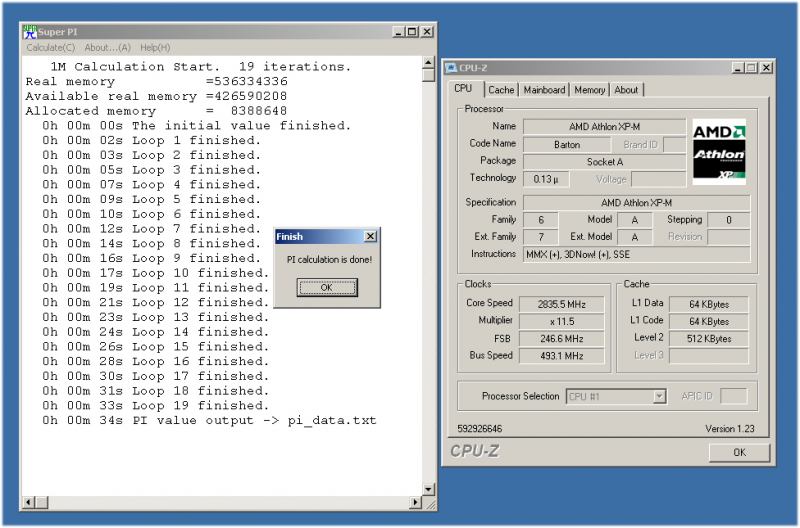Click the L1 Code value 64 KBytes

click(x=709, y=321)
